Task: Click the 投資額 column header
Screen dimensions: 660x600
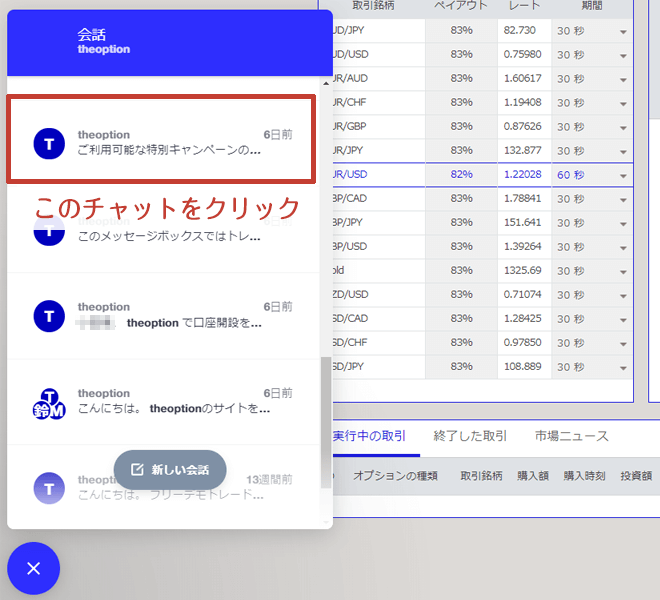Action: pyautogui.click(x=636, y=476)
